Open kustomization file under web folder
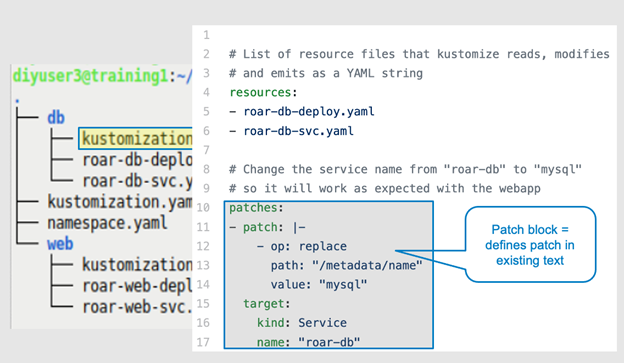 point(137,265)
